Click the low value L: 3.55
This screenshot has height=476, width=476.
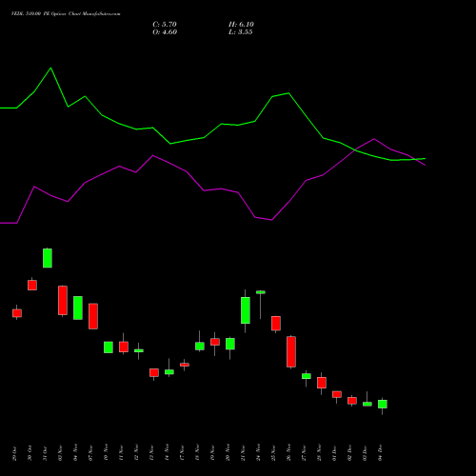click(x=241, y=32)
